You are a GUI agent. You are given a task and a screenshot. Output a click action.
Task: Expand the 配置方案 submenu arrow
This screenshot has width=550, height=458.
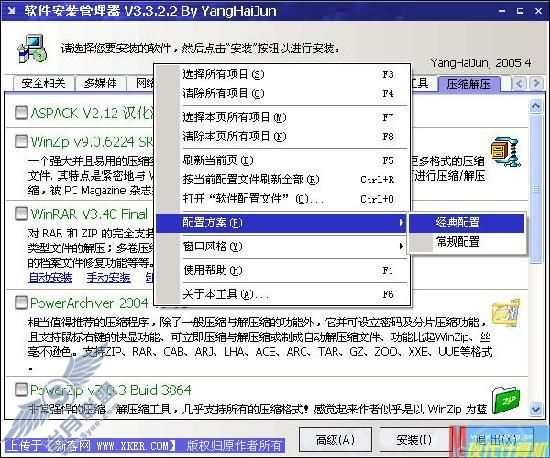[x=401, y=222]
